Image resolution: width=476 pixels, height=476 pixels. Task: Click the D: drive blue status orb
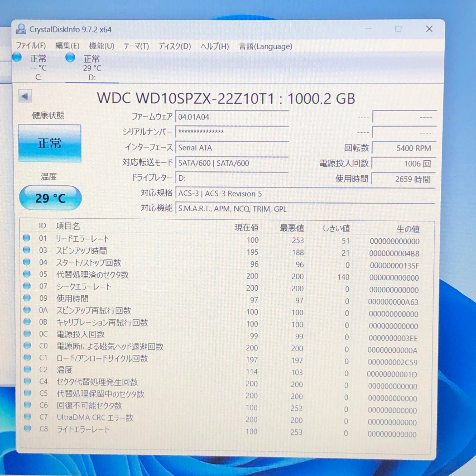coord(70,57)
